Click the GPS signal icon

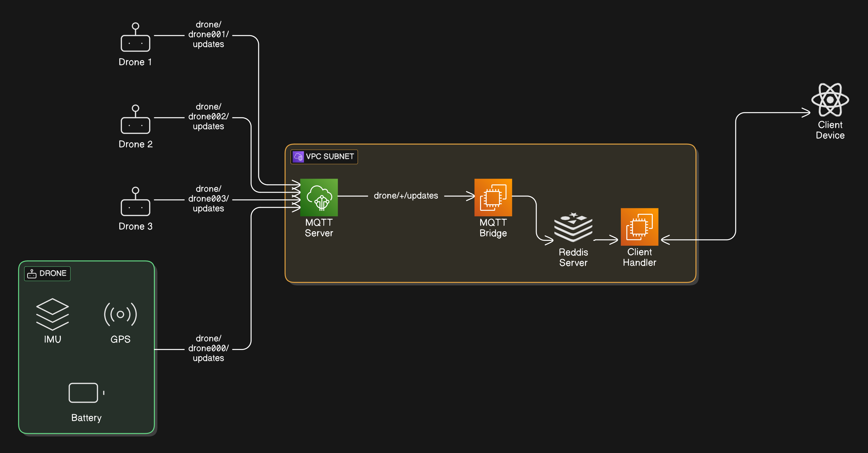point(120,314)
